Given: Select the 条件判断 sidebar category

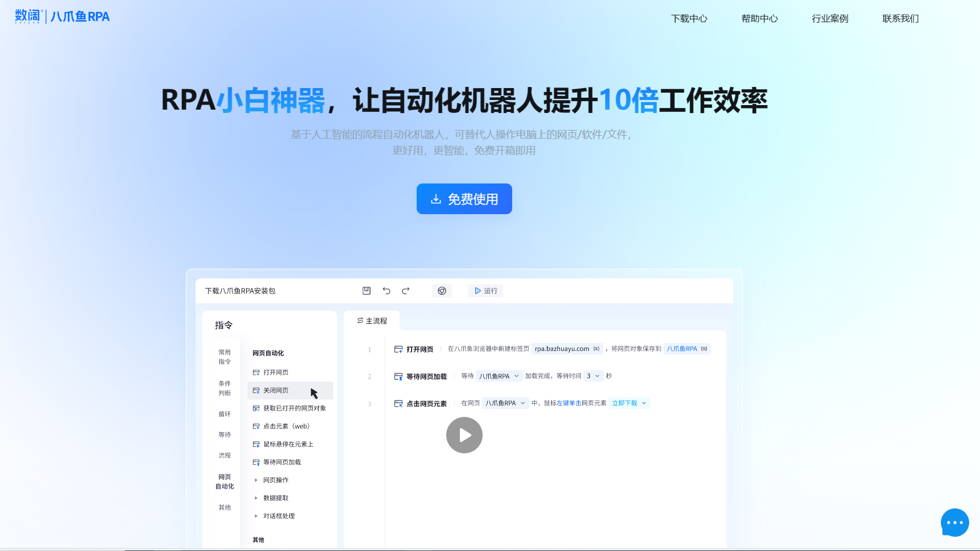Looking at the screenshot, I should 224,388.
